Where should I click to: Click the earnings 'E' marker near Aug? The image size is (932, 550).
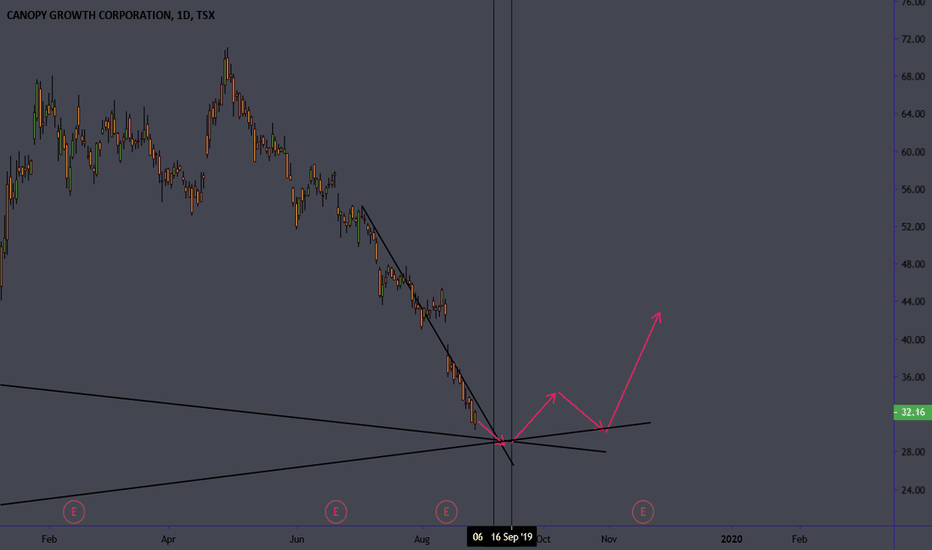click(446, 511)
